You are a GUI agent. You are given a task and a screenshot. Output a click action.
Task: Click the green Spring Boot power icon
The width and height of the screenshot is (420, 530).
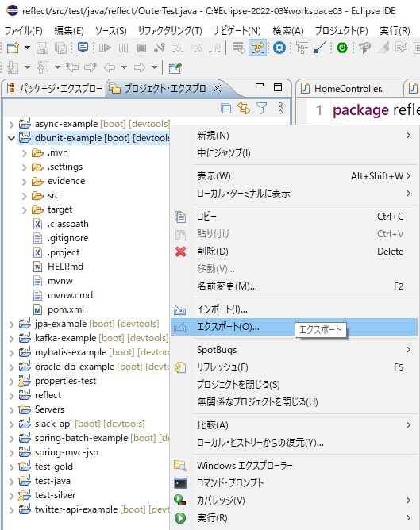point(342,48)
